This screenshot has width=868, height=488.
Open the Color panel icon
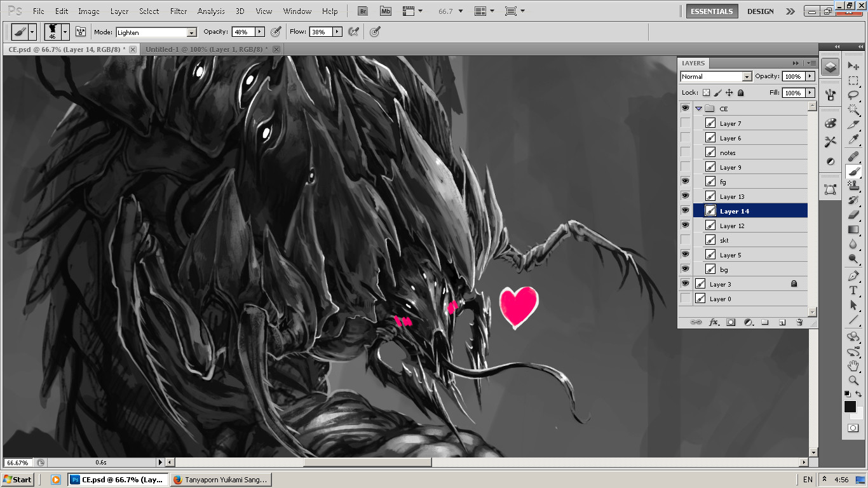[x=830, y=124]
